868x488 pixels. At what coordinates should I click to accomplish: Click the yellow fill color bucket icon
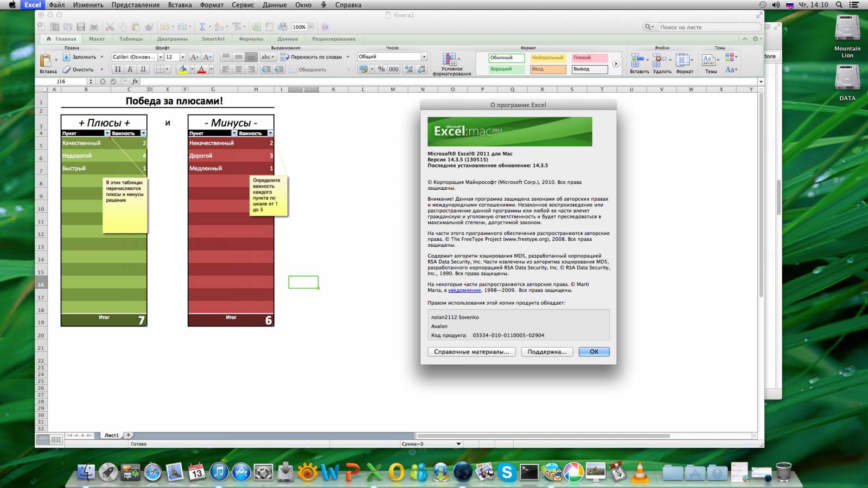tap(183, 69)
